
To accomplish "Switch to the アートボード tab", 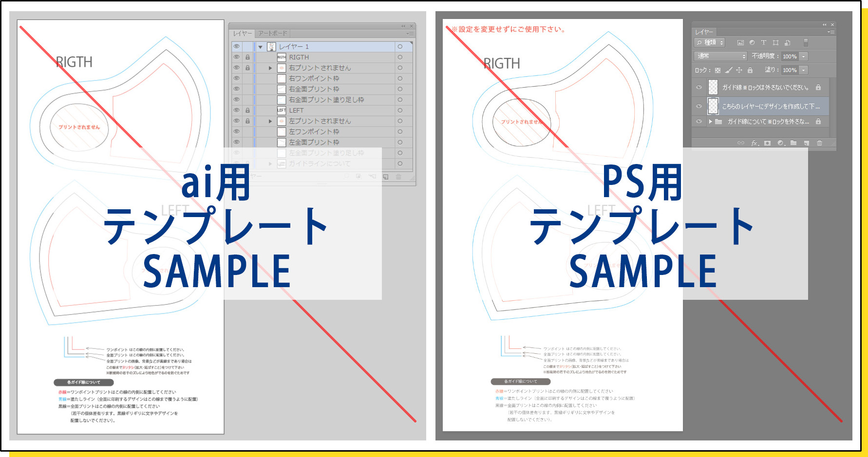I will click(273, 34).
